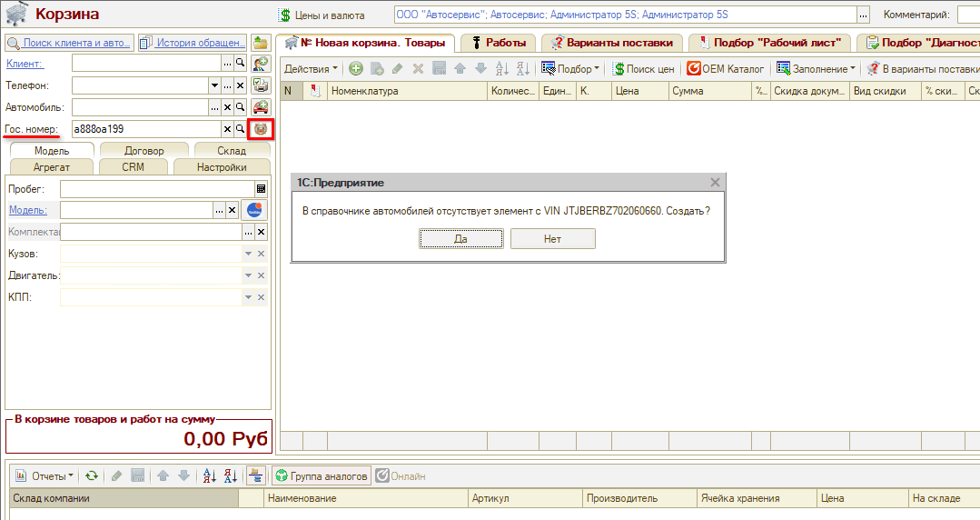Open ellipsis selector in Клиент field
Image resolution: width=980 pixels, height=520 pixels.
click(x=227, y=64)
